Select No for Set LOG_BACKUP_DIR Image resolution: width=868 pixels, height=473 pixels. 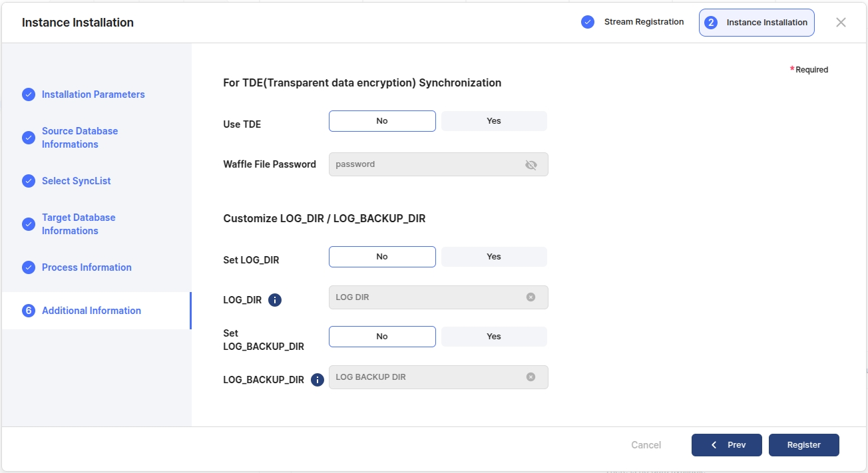click(x=382, y=337)
